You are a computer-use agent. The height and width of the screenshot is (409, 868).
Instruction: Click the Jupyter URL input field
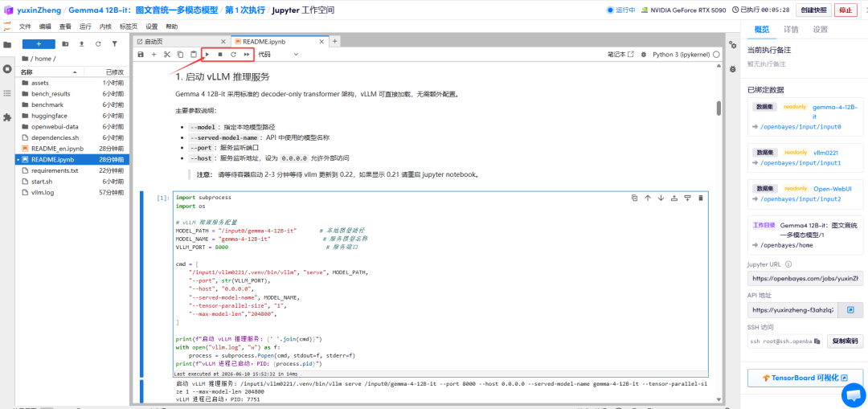click(x=805, y=278)
